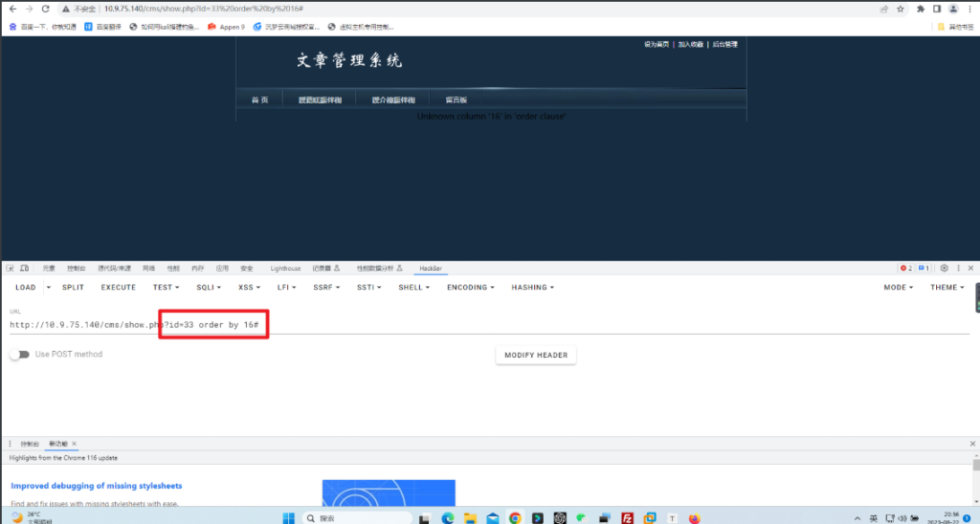Switch to the 网络 DevTools tab
The width and height of the screenshot is (980, 524).
pyautogui.click(x=148, y=269)
